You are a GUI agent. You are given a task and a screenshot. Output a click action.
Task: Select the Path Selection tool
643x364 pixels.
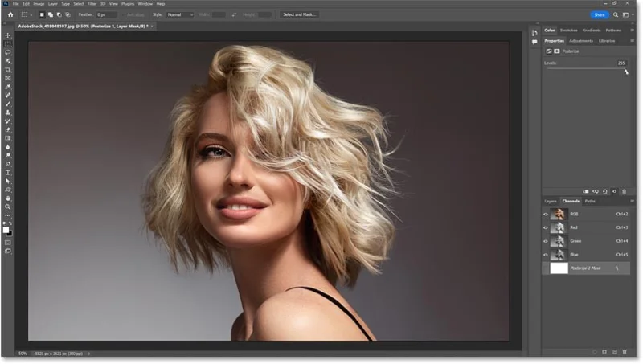(x=8, y=182)
